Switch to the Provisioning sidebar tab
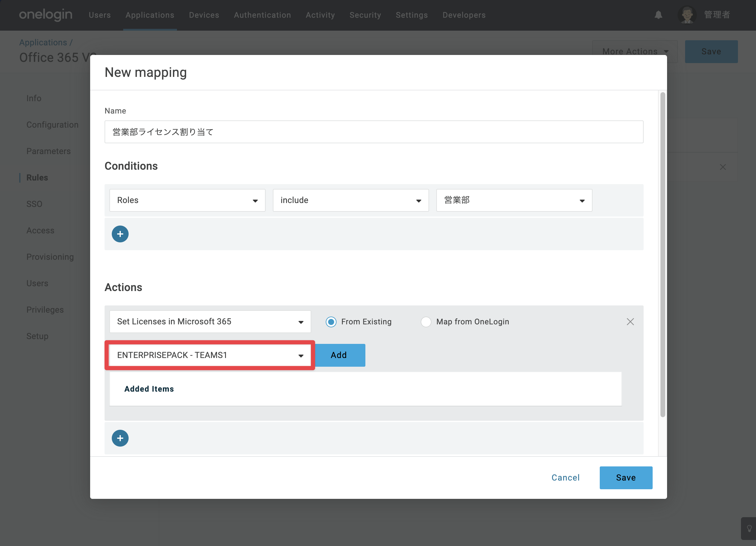Image resolution: width=756 pixels, height=546 pixels. (50, 257)
